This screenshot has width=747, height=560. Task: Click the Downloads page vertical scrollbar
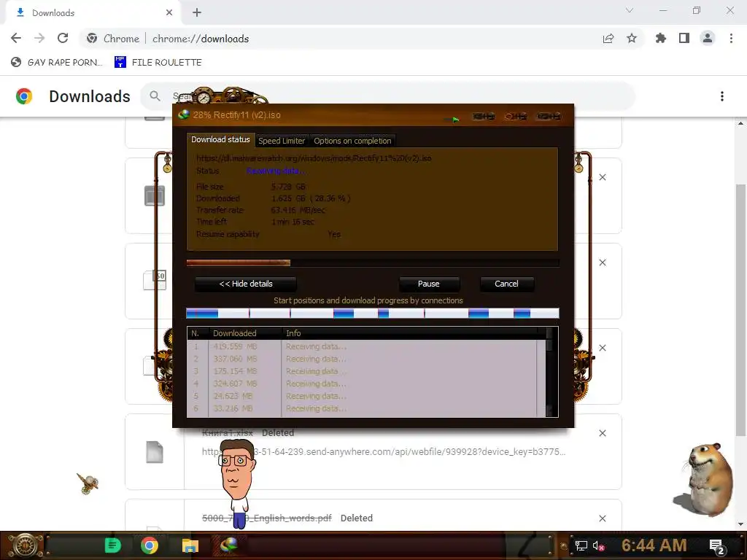coord(740,309)
